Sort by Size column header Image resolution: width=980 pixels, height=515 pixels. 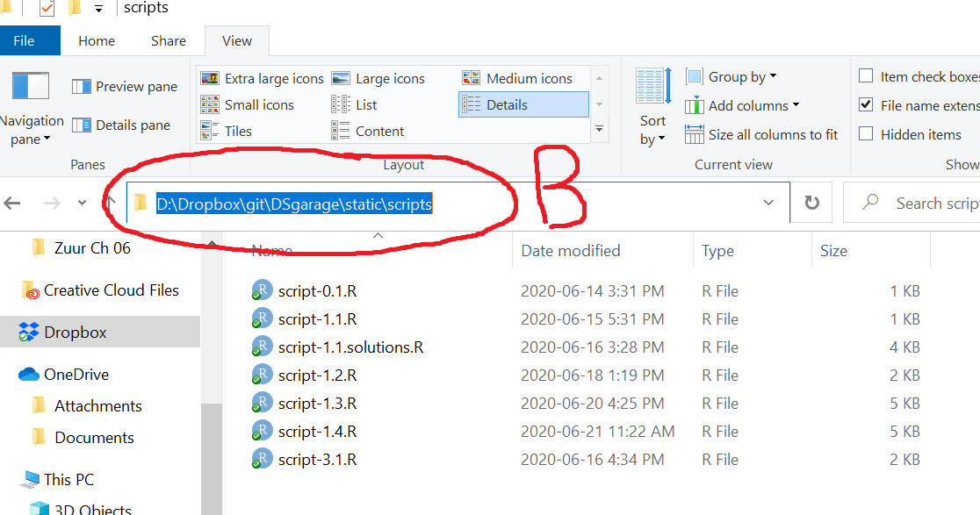(x=833, y=251)
